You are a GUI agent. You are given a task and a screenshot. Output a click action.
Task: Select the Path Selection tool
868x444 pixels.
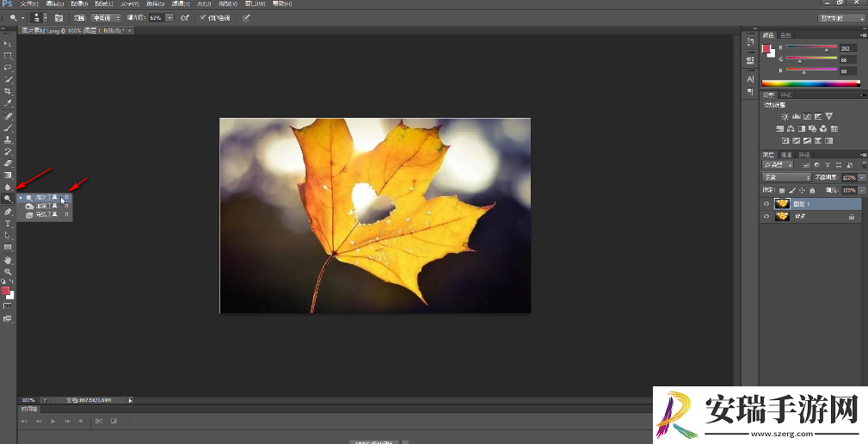click(8, 235)
